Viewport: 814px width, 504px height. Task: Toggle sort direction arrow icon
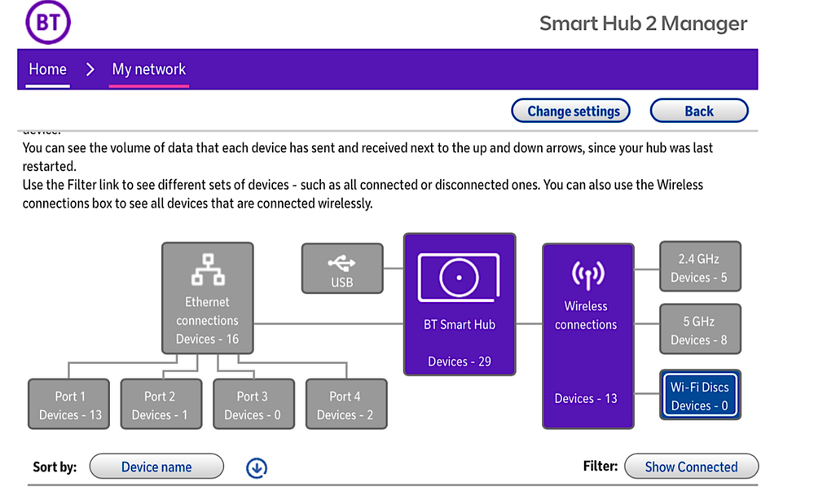tap(257, 467)
